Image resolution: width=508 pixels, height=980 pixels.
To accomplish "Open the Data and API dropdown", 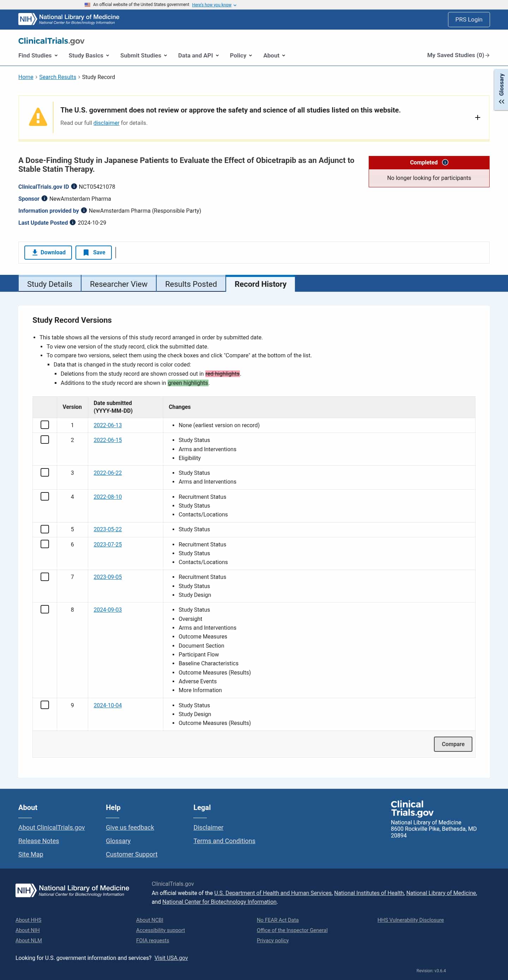I will click(x=199, y=55).
